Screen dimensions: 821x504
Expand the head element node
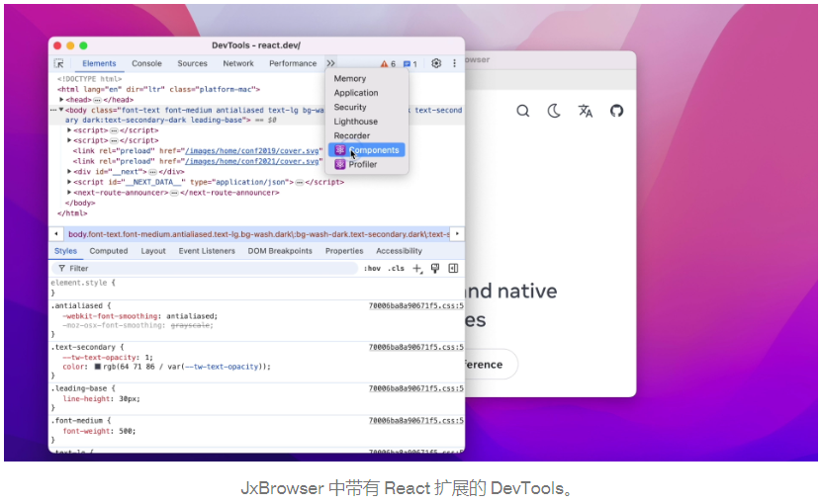(x=61, y=100)
